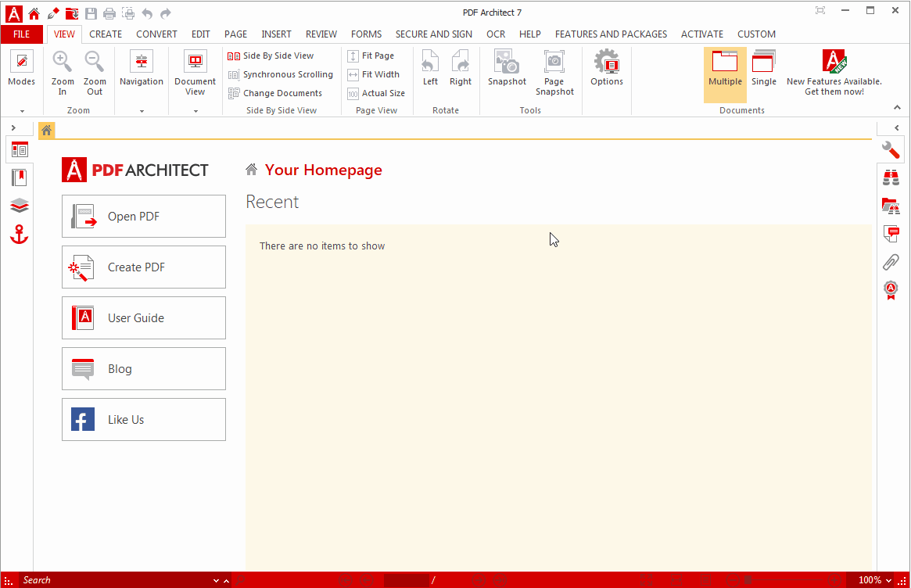
Task: Expand the Document View dropdown arrow
Action: (195, 111)
